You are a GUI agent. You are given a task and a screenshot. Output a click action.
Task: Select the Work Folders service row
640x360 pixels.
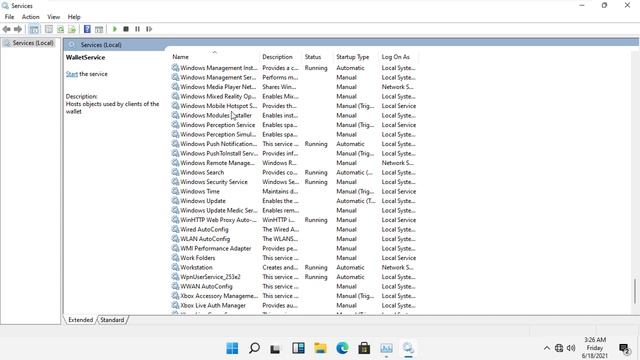[x=294, y=258]
